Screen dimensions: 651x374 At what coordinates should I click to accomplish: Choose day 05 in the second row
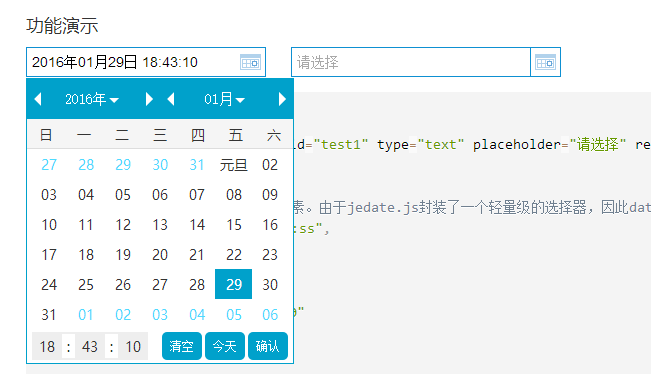click(x=123, y=195)
